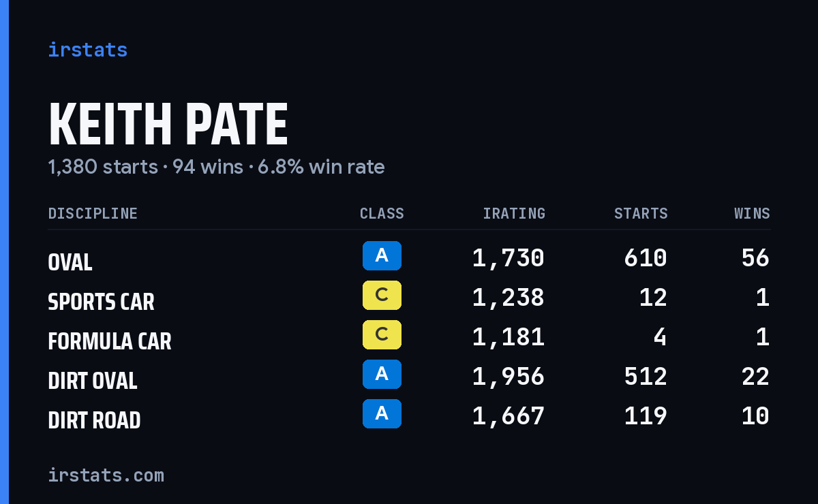Sort by the CLASS column header
Screen dimensions: 818x504
tap(382, 213)
